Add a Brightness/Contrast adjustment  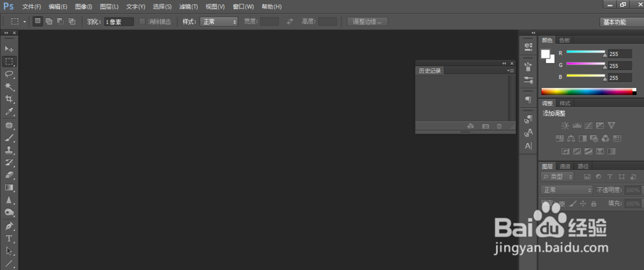[x=565, y=125]
